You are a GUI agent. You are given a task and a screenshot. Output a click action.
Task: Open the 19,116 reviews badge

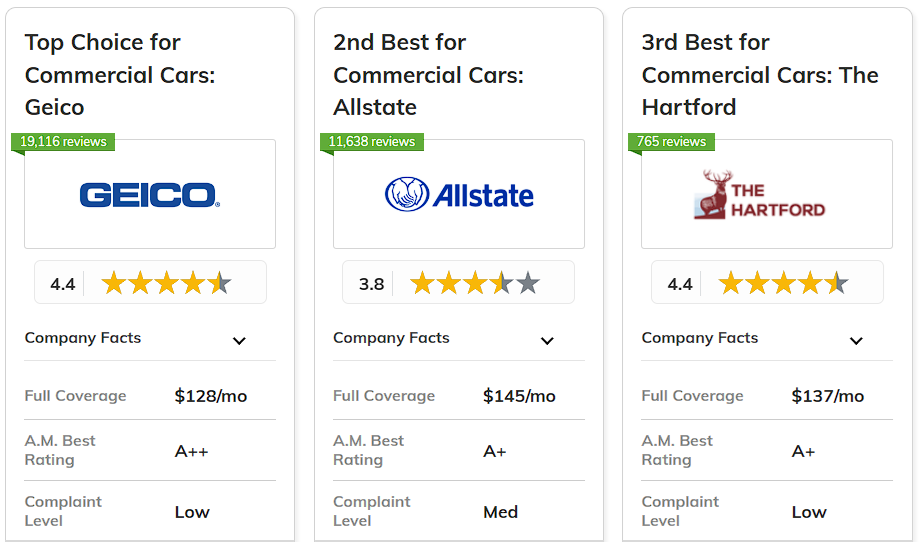coord(63,142)
